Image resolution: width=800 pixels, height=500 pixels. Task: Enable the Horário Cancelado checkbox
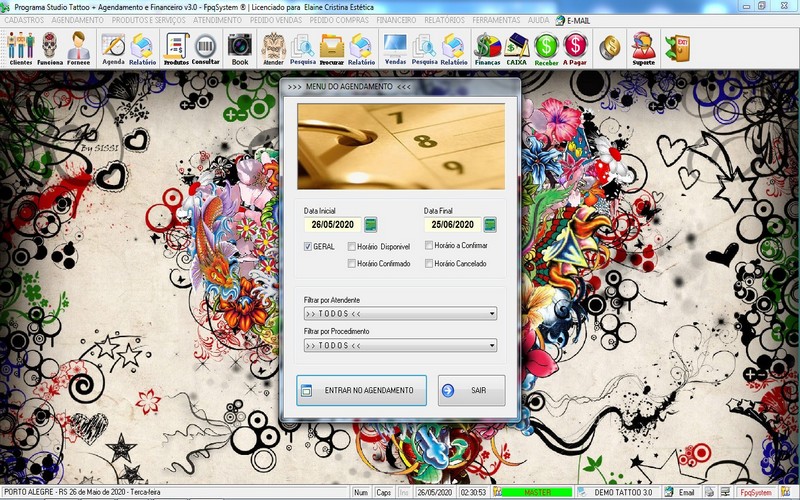pos(429,263)
